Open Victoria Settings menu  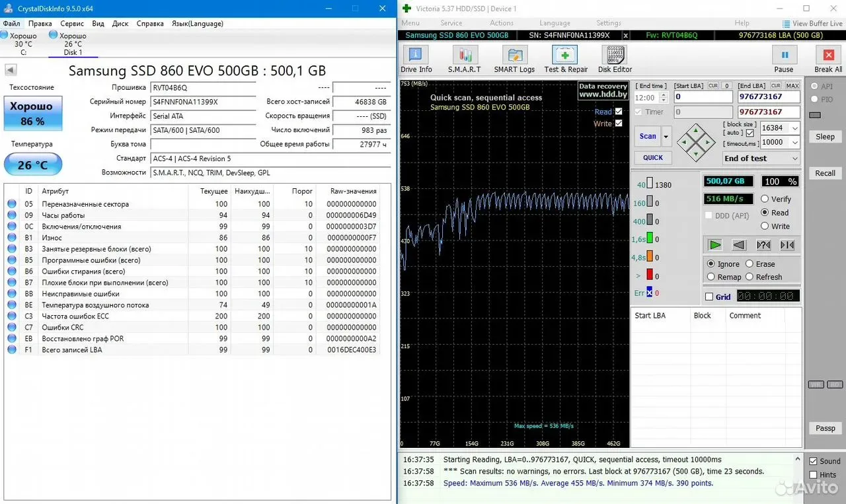[609, 23]
